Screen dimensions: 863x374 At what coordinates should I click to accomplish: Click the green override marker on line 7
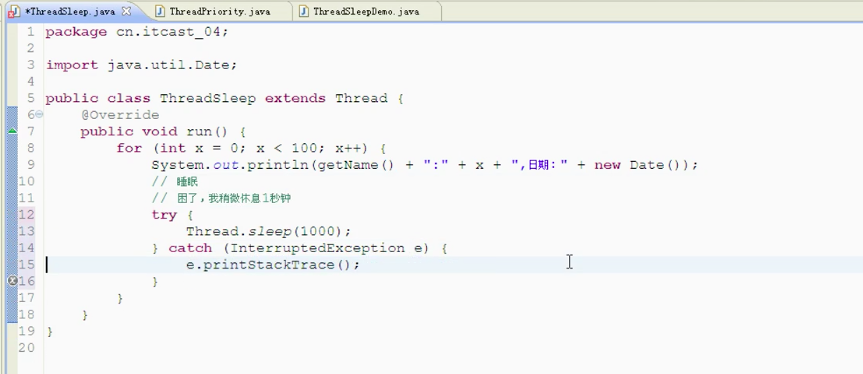(x=12, y=131)
